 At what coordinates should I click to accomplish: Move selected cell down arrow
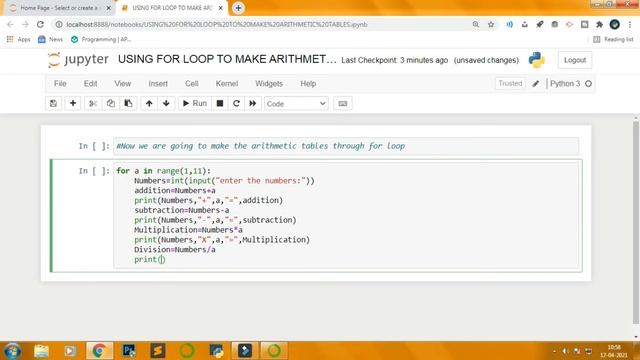[x=166, y=104]
